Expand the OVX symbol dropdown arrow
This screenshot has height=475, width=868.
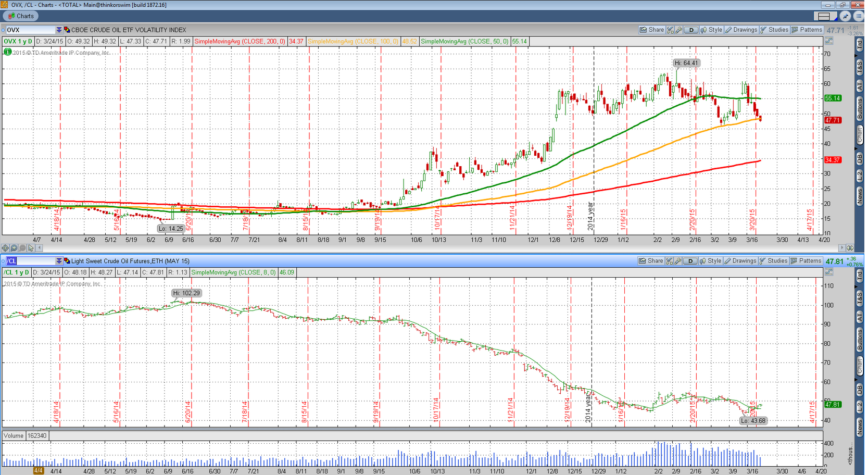pyautogui.click(x=59, y=30)
